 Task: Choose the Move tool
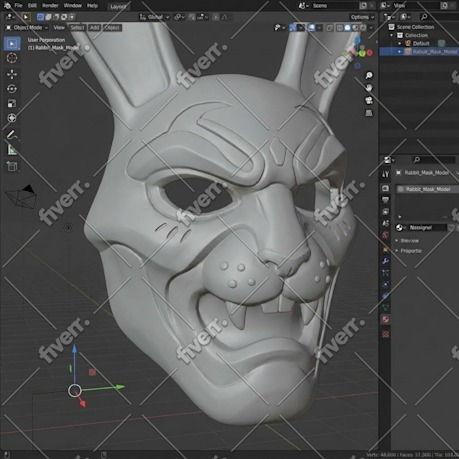[x=12, y=74]
